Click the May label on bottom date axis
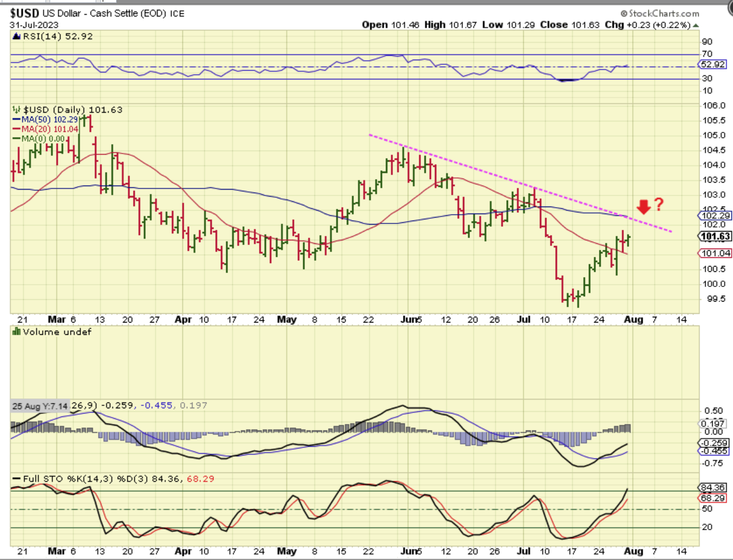This screenshot has height=560, width=733. click(x=286, y=551)
